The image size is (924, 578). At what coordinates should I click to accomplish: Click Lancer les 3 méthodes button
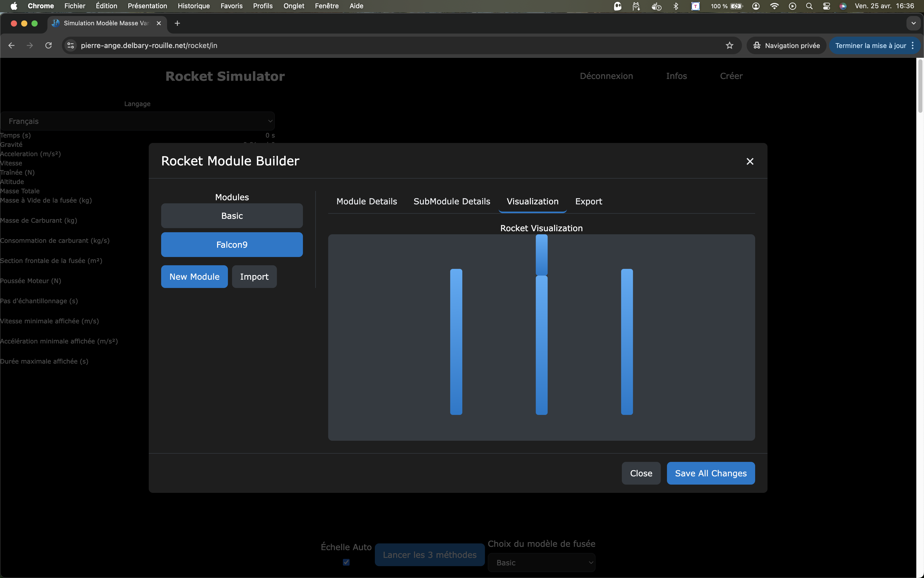430,555
